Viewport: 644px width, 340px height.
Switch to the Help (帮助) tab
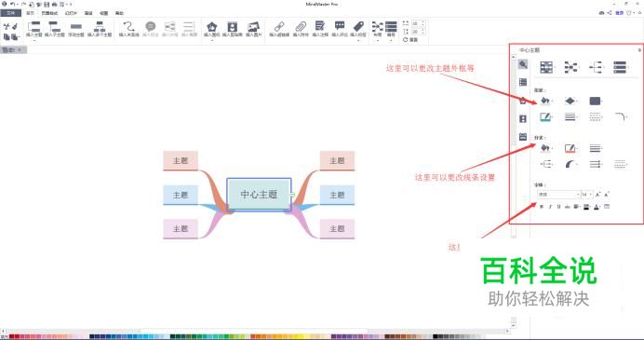pyautogui.click(x=119, y=13)
